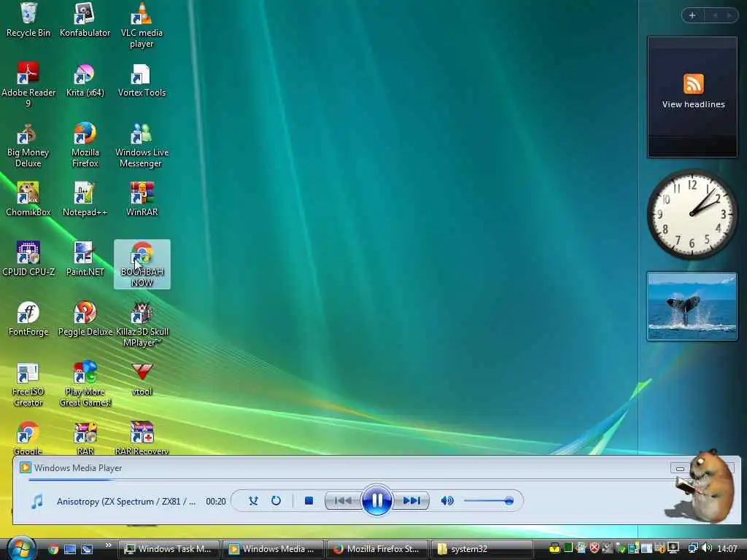Add a gadget with the sidebar plus button
The width and height of the screenshot is (747, 560).
tap(692, 15)
